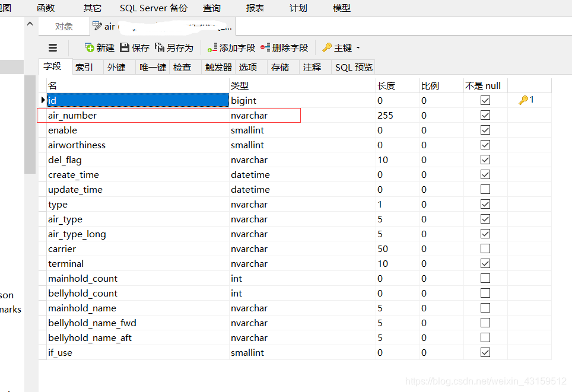The image size is (572, 392).
Task: Toggle not-null checkbox for del_flag row
Action: click(x=485, y=160)
